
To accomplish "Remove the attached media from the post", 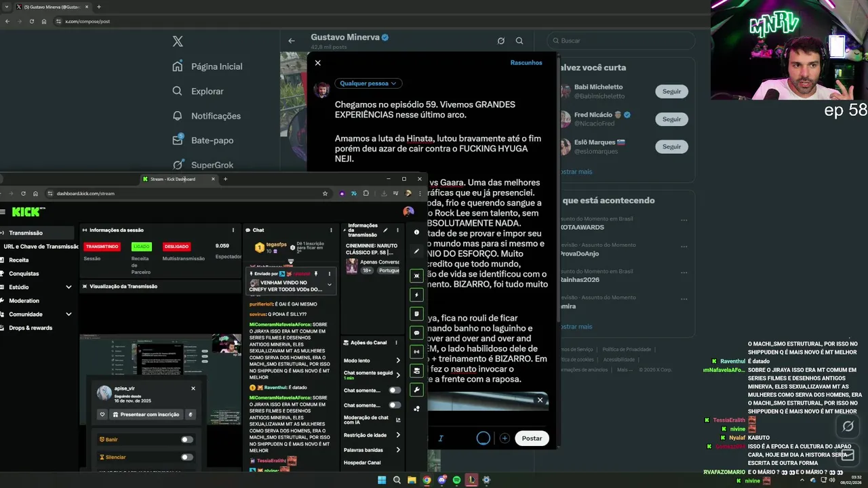I will tap(540, 400).
